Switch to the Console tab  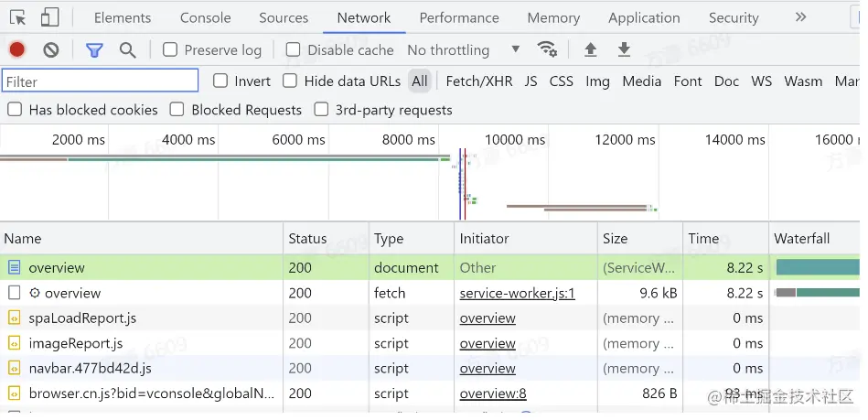205,17
